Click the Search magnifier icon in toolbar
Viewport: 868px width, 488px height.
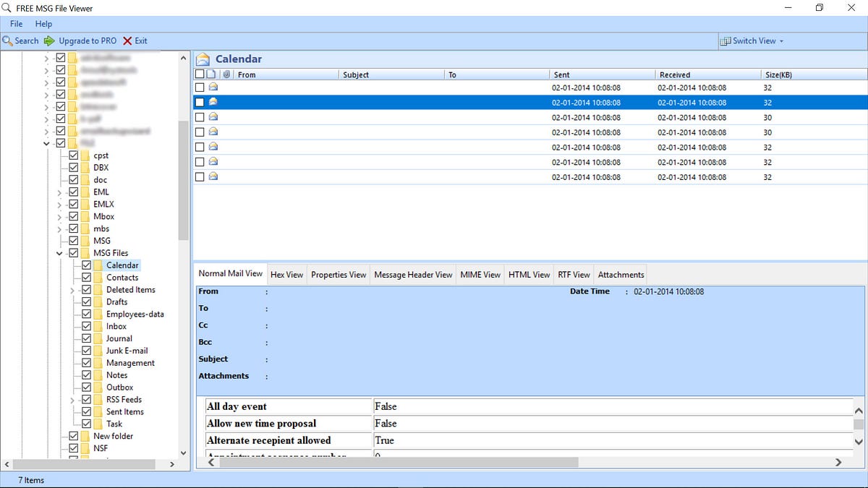[x=8, y=40]
